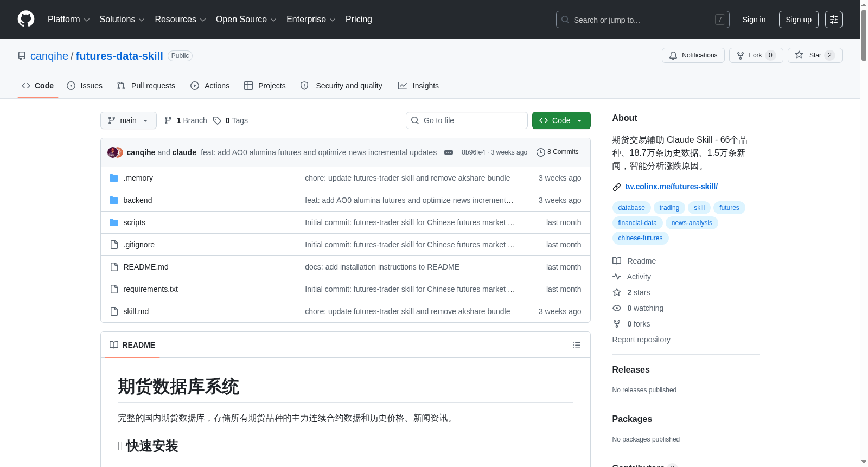Select the Code tab
The width and height of the screenshot is (868, 467).
38,86
